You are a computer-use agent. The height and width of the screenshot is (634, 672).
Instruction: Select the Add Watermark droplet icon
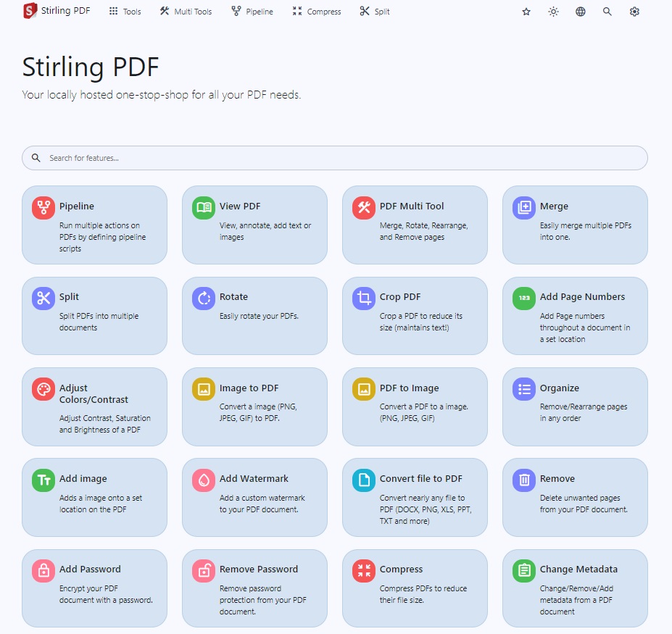coord(202,480)
